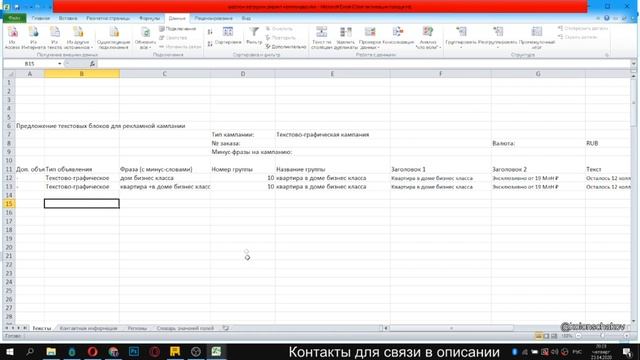
Task: Import data using Из Интернета icon
Action: tap(33, 38)
